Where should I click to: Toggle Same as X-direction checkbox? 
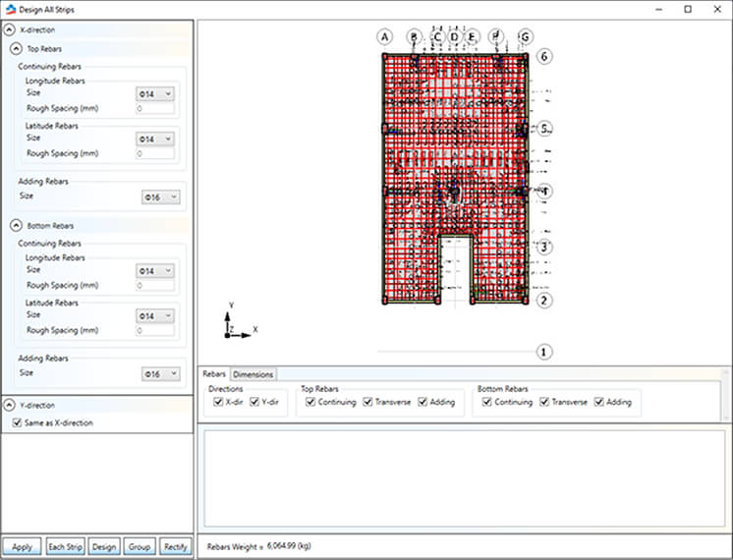17,422
